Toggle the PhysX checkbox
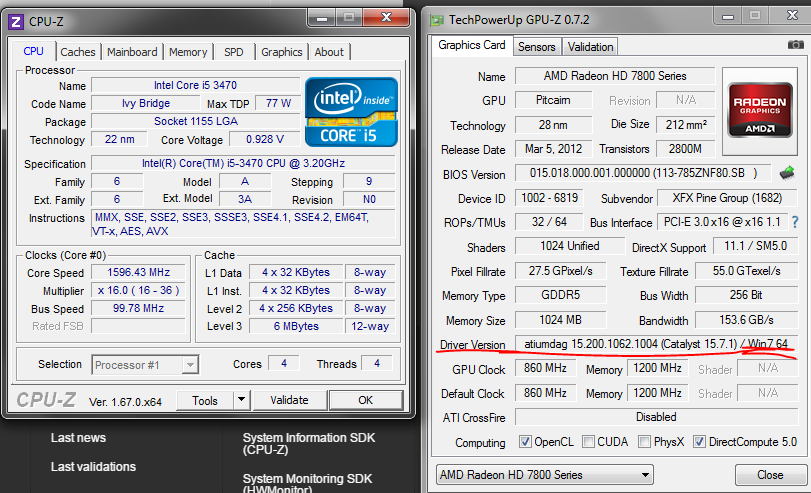This screenshot has width=811, height=493. (x=644, y=442)
